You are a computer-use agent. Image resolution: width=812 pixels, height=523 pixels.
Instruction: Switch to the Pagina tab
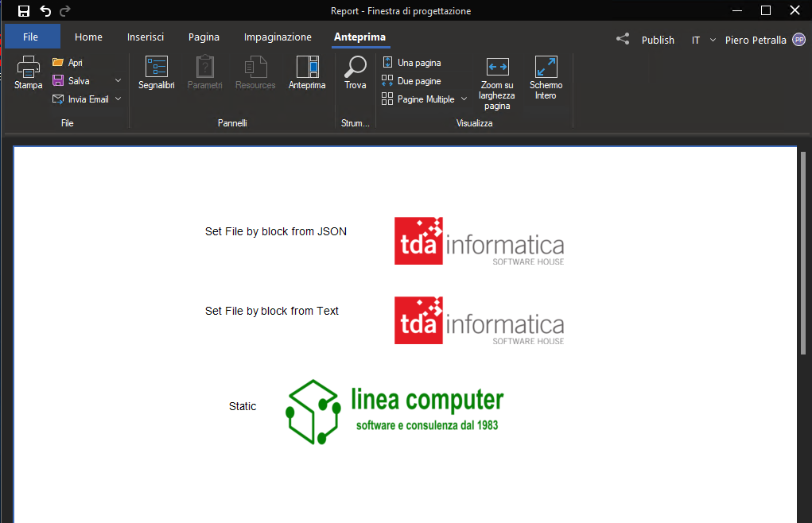tap(204, 37)
